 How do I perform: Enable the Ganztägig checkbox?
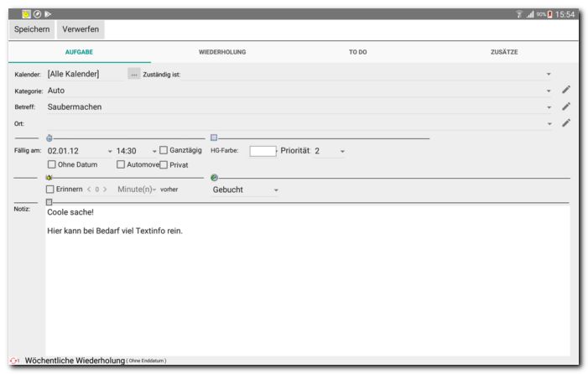pyautogui.click(x=164, y=151)
